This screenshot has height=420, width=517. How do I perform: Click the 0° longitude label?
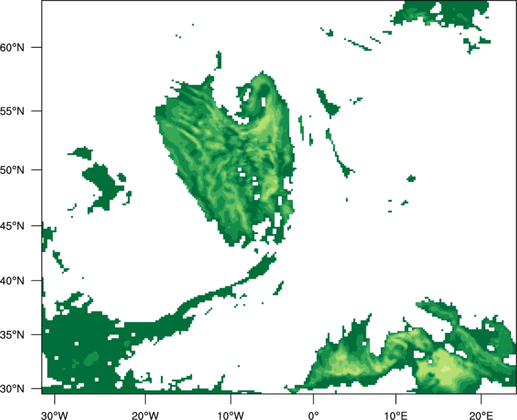313,415
